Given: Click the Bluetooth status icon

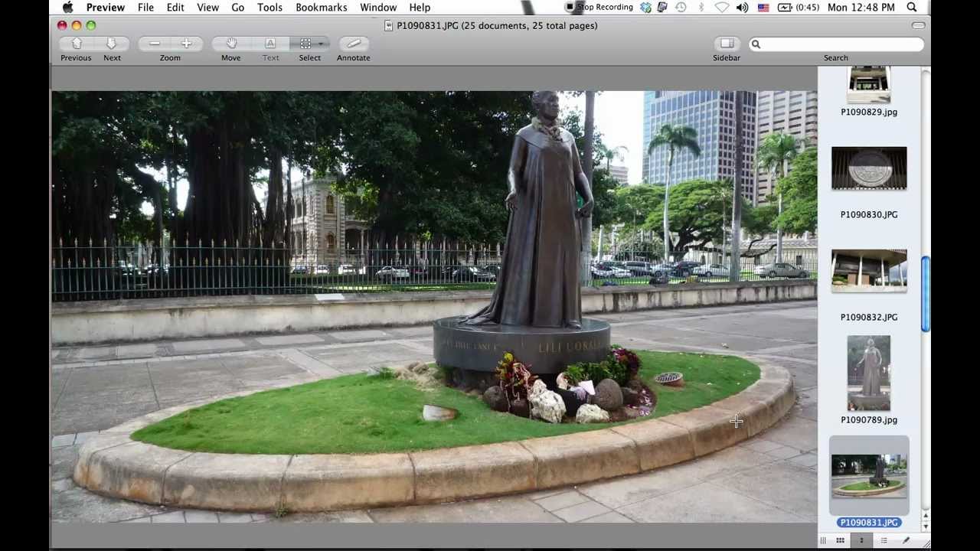Looking at the screenshot, I should [x=701, y=8].
